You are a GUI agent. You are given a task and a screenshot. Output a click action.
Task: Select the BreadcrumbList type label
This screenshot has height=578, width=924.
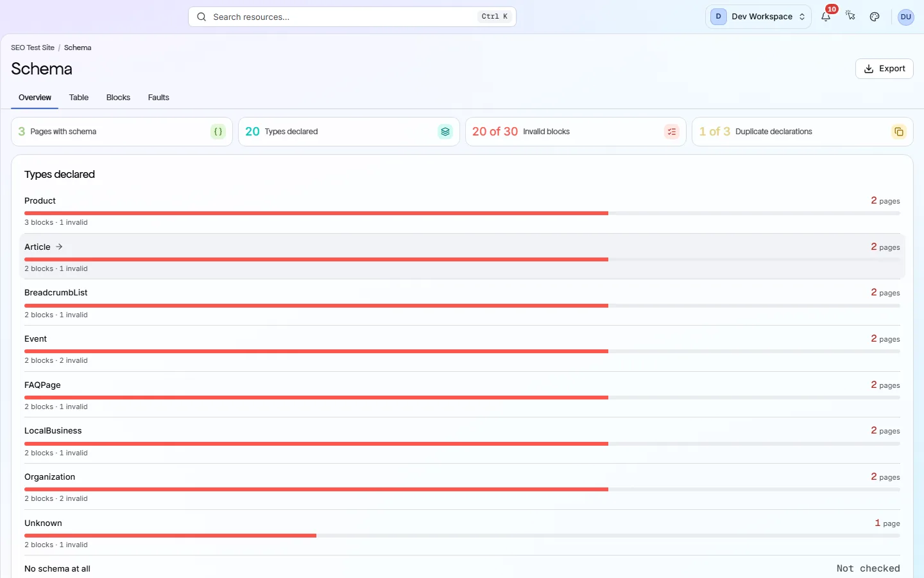point(56,293)
